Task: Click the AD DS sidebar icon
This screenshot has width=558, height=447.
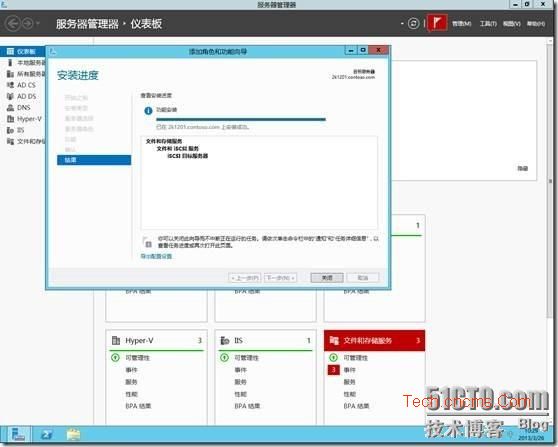Action: click(x=10, y=96)
